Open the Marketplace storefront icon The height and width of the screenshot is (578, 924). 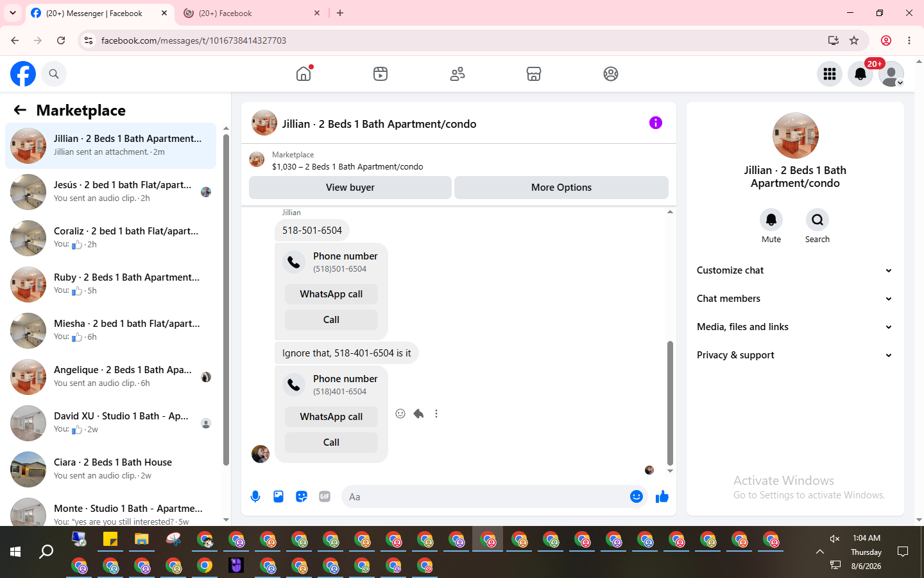click(534, 74)
